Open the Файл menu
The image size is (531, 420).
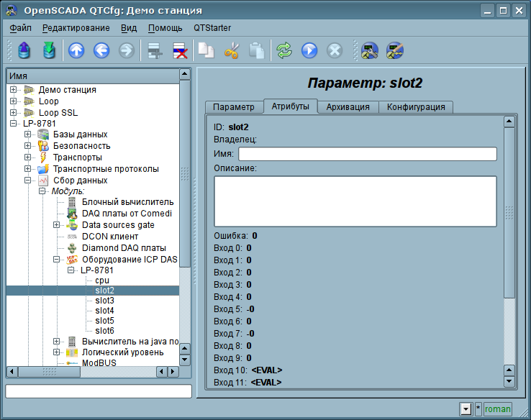pyautogui.click(x=21, y=28)
